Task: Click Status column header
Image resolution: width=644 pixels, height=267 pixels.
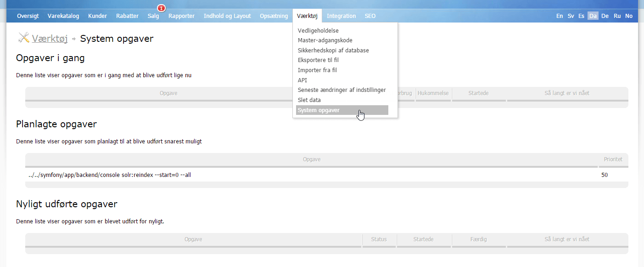Action: point(379,239)
